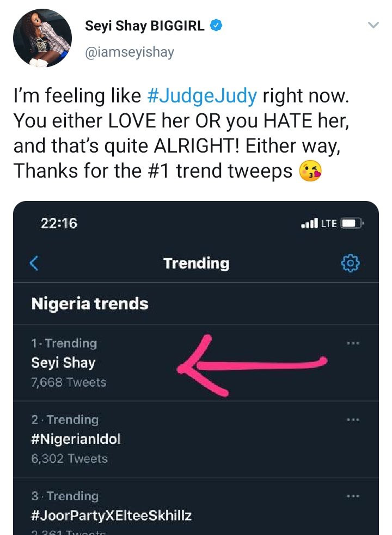This screenshot has height=535, width=392.
Task: Open Seyi Shay's profile picture
Action: [x=42, y=38]
